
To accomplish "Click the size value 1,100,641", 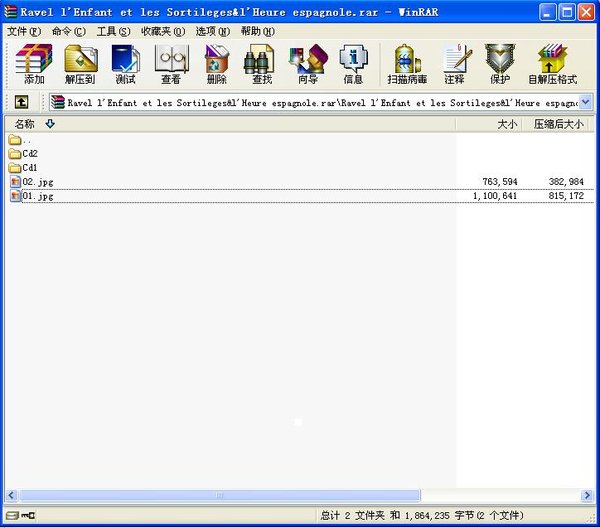I will pos(495,196).
